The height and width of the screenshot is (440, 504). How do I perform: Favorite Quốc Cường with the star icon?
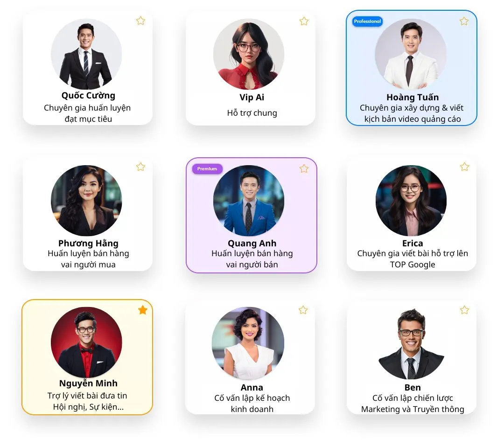[x=140, y=21]
